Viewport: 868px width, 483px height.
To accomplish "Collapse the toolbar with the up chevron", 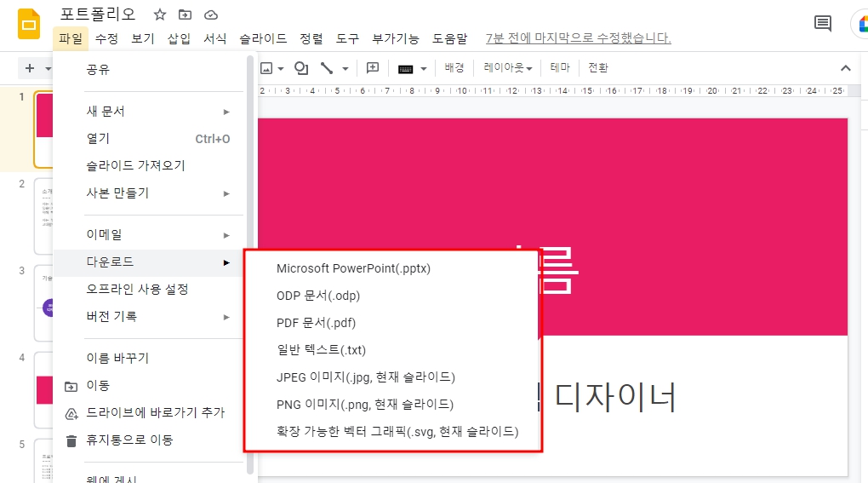I will [x=845, y=68].
